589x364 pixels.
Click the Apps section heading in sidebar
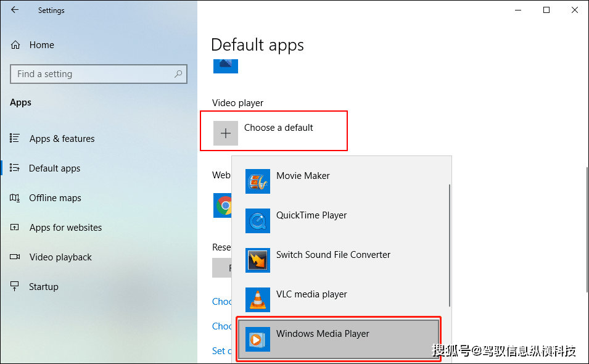tap(20, 102)
